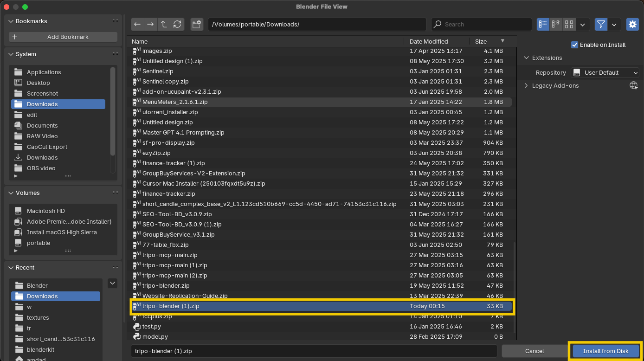The width and height of the screenshot is (644, 361).
Task: Go back to previous folder
Action: (x=137, y=24)
